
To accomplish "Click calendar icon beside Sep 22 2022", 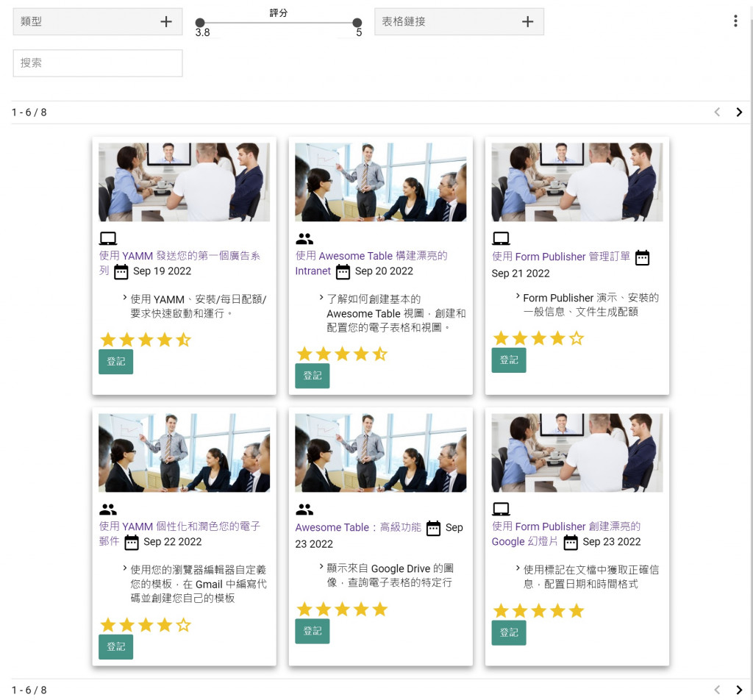I will click(132, 543).
